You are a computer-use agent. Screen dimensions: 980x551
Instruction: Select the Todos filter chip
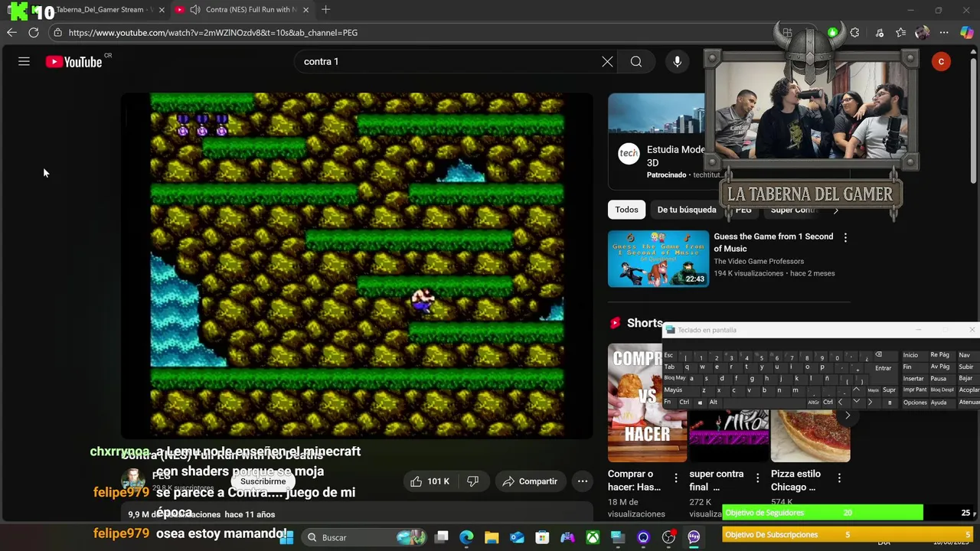coord(626,210)
